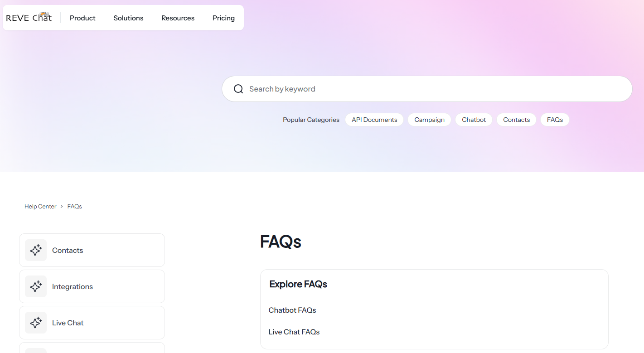This screenshot has width=644, height=353.
Task: Click the sparkle icon beside Live Chat
Action: [x=36, y=323]
